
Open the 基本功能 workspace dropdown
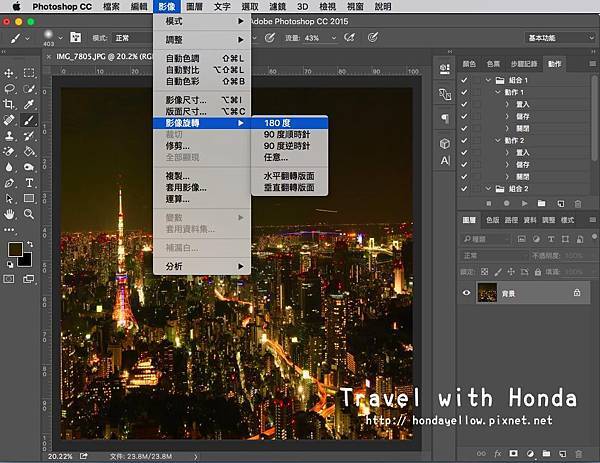pyautogui.click(x=559, y=38)
